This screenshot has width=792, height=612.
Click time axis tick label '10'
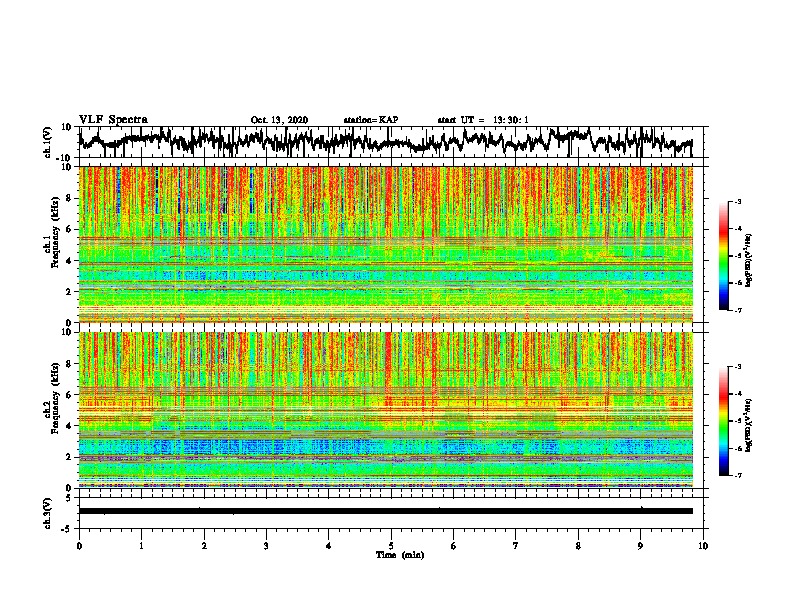pos(703,546)
